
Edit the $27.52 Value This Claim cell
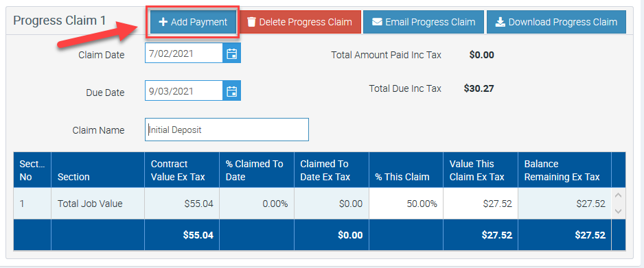pos(481,204)
